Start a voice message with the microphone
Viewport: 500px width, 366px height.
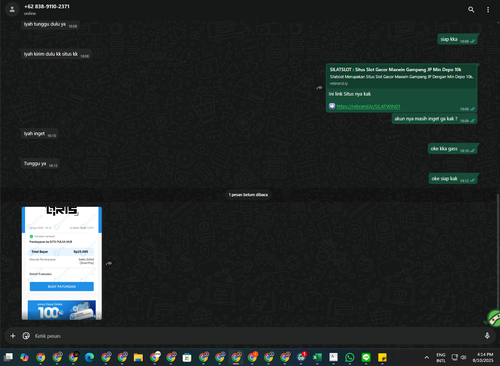click(x=487, y=336)
